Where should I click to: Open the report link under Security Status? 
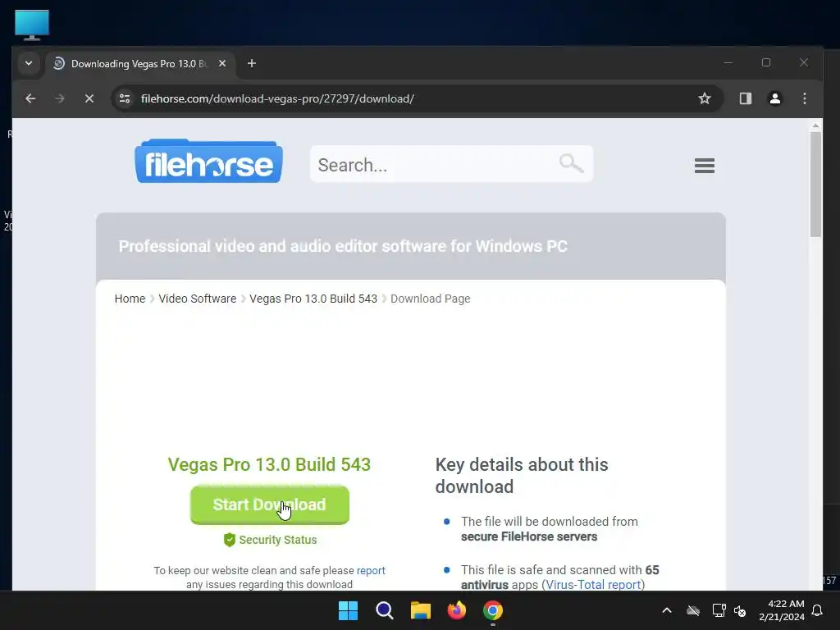[371, 571]
